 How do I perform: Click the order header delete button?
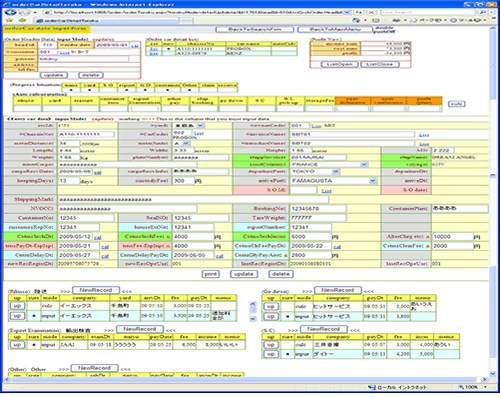[91, 75]
